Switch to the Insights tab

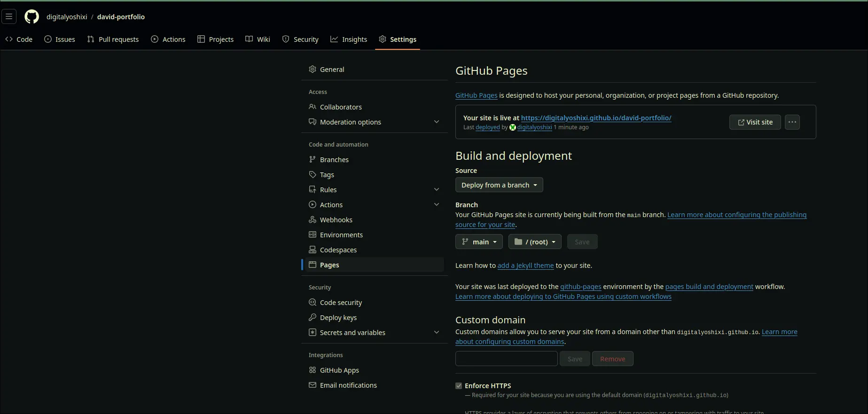pyautogui.click(x=349, y=39)
